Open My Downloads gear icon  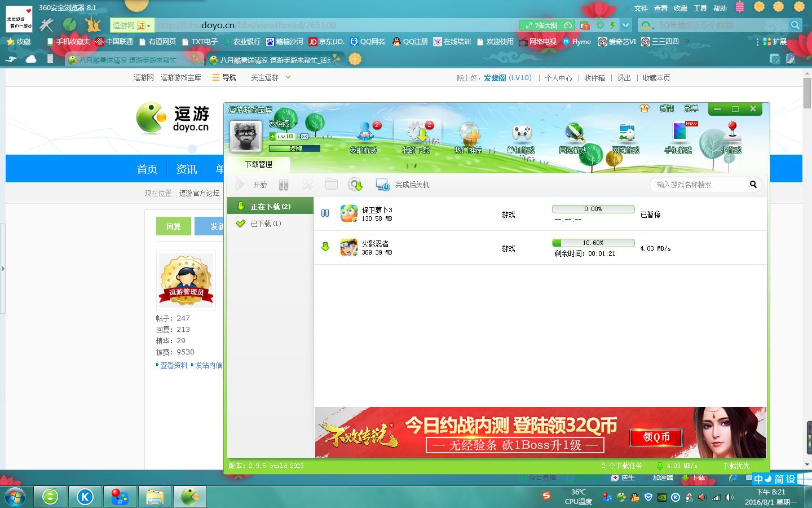tap(417, 138)
